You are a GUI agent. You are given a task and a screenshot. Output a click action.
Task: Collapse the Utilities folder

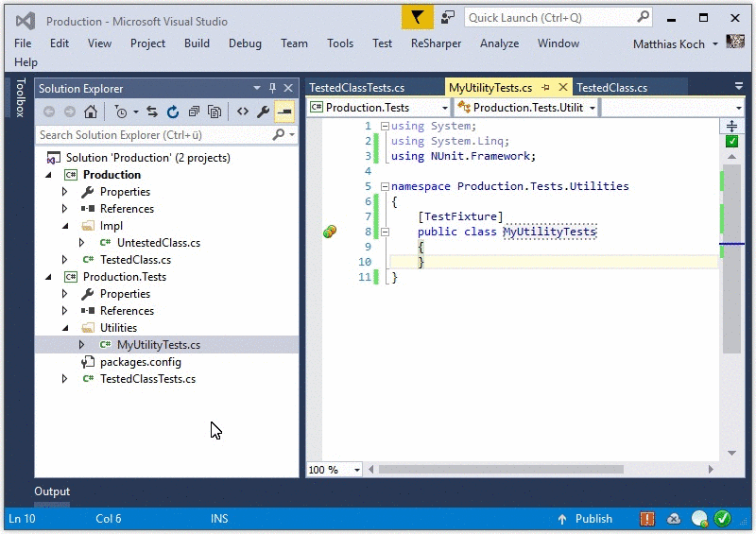point(65,328)
